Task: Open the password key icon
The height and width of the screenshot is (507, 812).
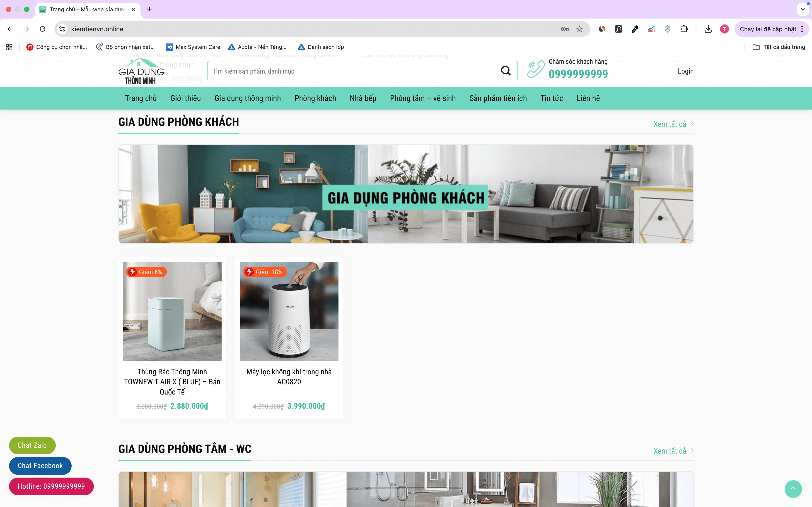Action: tap(565, 29)
